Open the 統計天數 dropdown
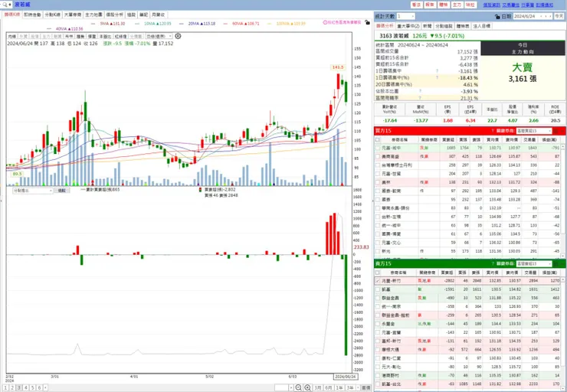Viewport: 567px width, 392px height. 405,16
